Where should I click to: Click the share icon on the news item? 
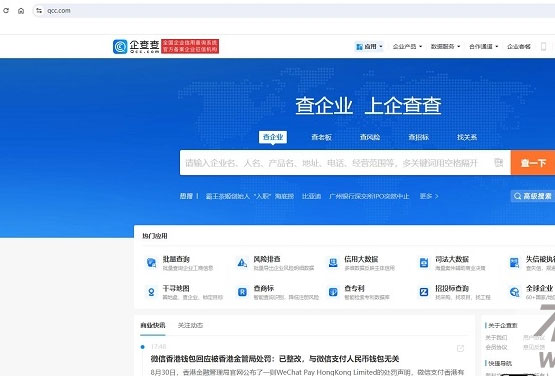coord(460,349)
